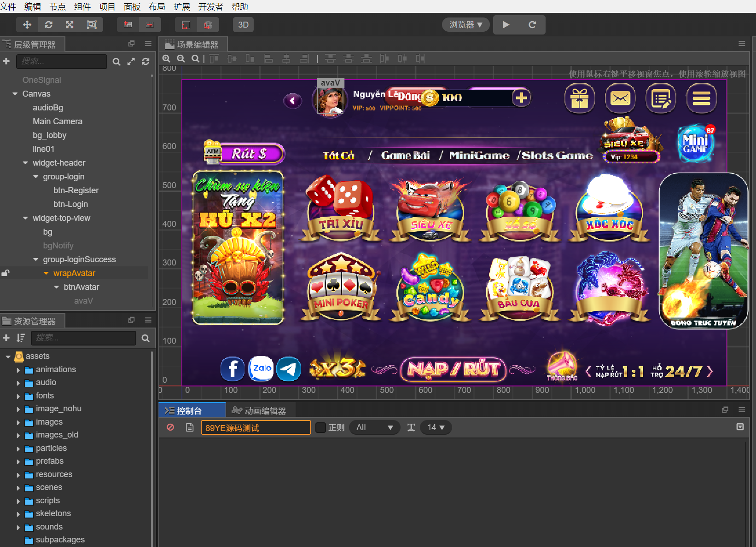Clear the console log output
756x547 pixels.
(170, 427)
